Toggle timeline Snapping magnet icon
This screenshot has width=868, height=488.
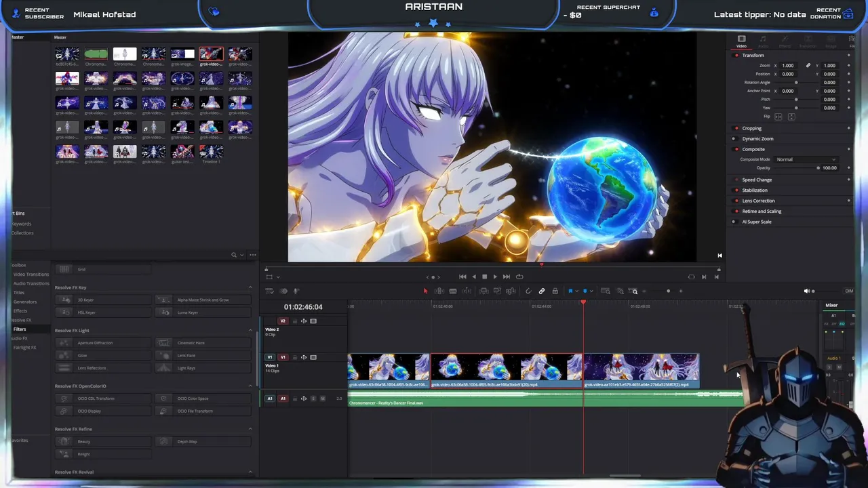528,291
